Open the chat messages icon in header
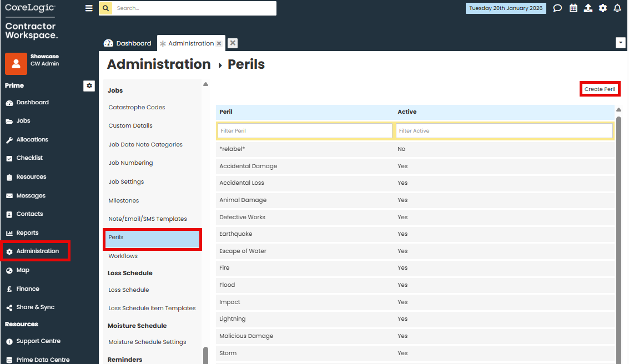This screenshot has width=629, height=364. (557, 8)
